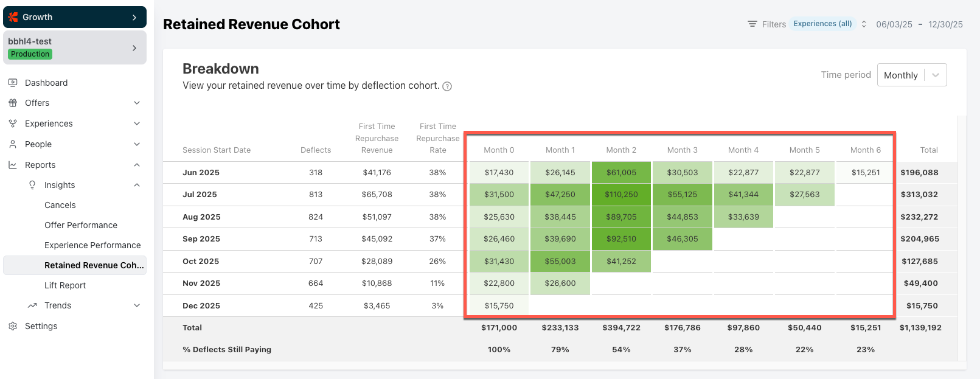This screenshot has width=980, height=379.
Task: Open the Monthly time period dropdown
Action: [x=911, y=75]
